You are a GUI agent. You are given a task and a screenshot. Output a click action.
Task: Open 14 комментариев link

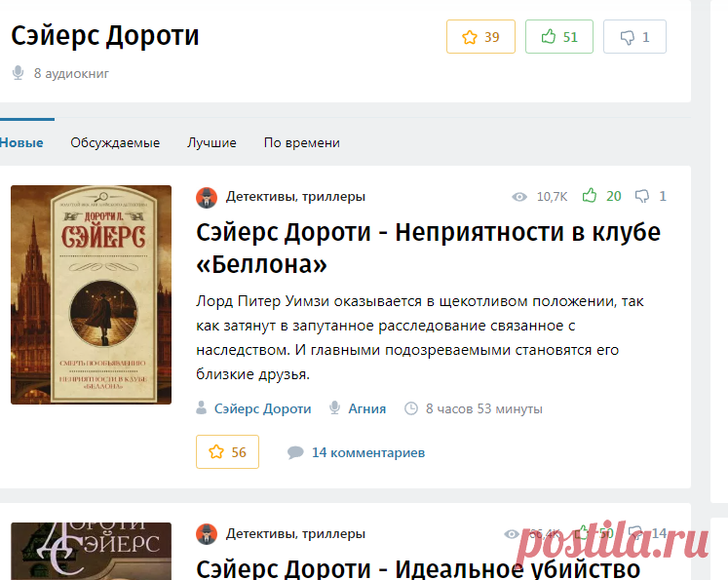(x=368, y=452)
